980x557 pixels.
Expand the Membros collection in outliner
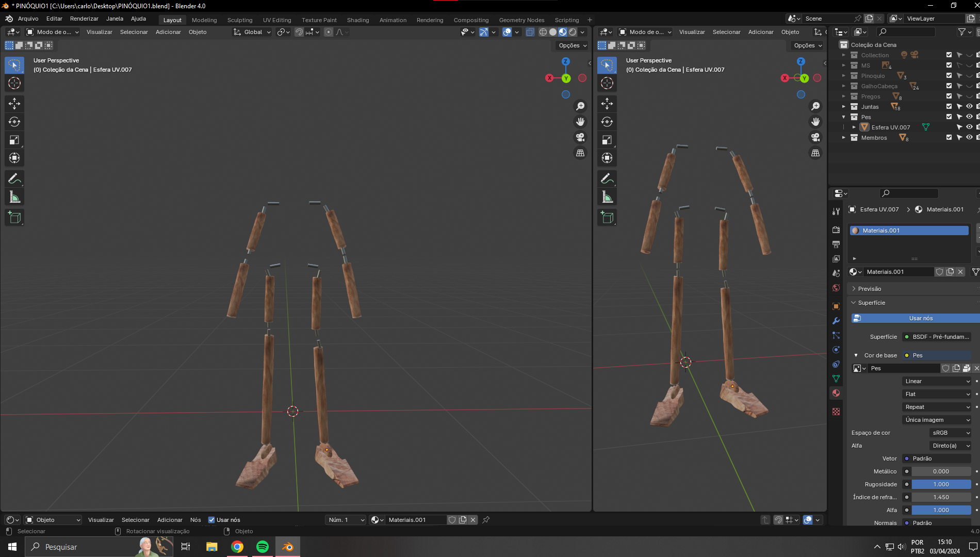844,138
